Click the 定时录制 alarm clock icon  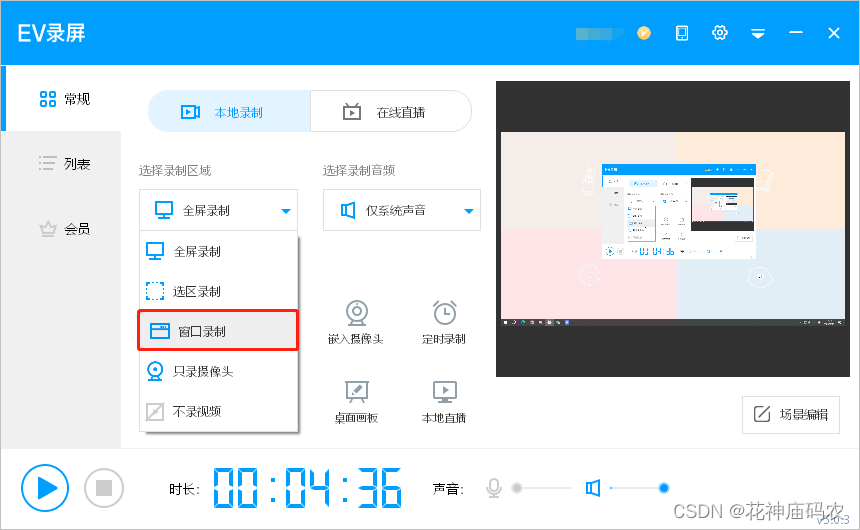coord(444,313)
